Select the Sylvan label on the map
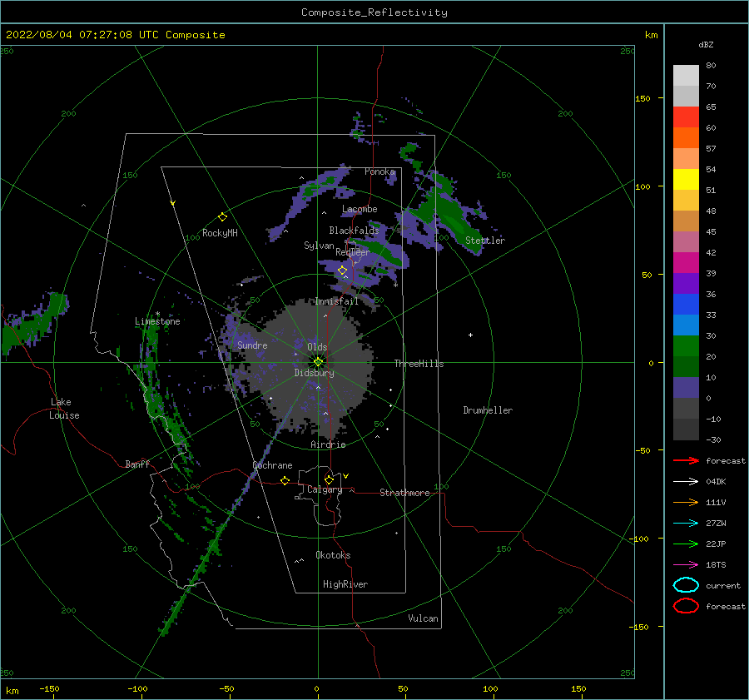This screenshot has height=700, width=749. click(319, 246)
